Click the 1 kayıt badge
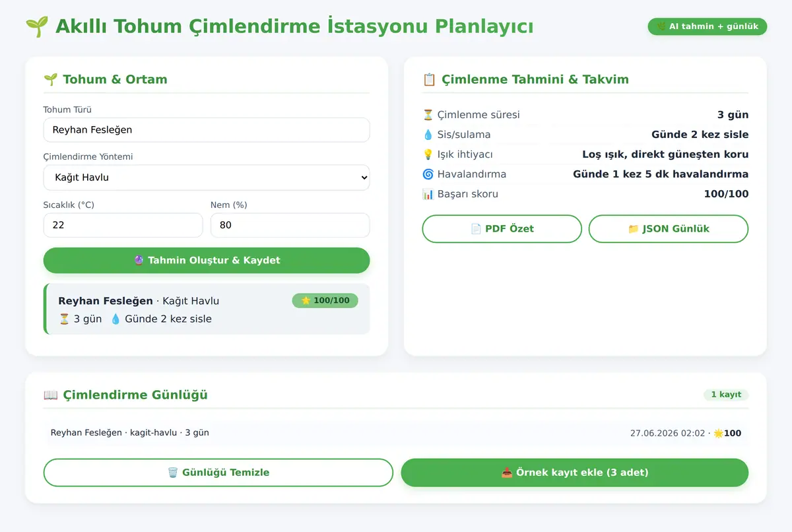The image size is (792, 532). pos(726,395)
